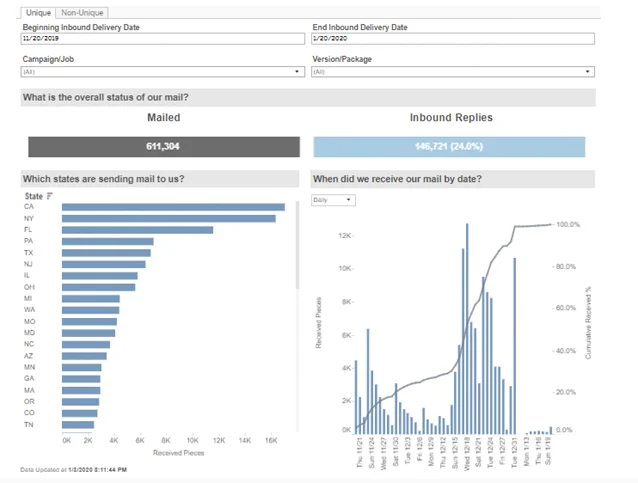
Task: Select the MD state bar
Action: (89, 333)
